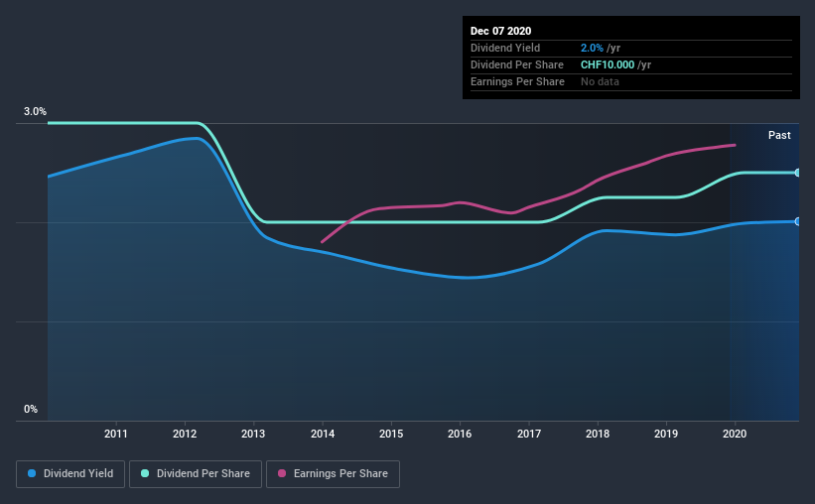Image resolution: width=815 pixels, height=504 pixels.
Task: Click the 2019 x-axis label
Action: tap(666, 434)
